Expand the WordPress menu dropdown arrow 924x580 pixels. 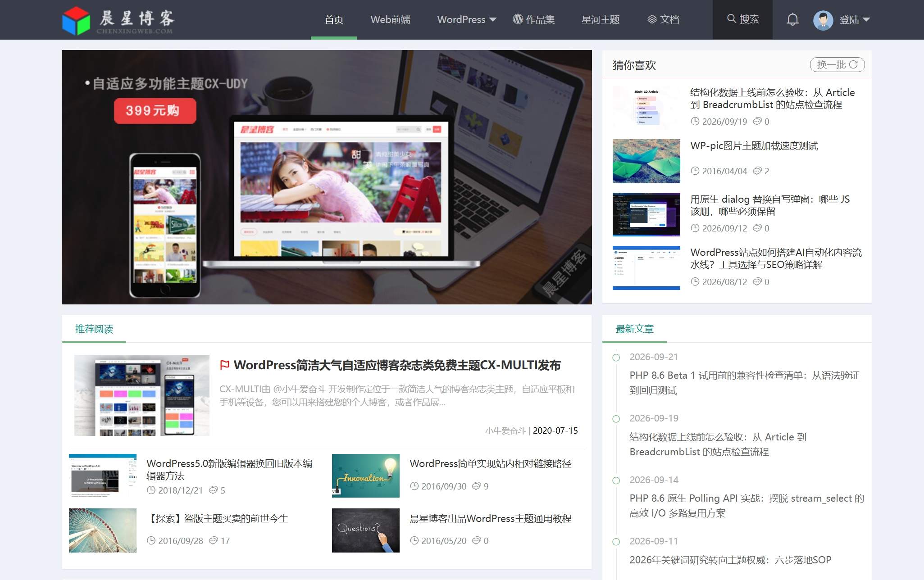click(x=493, y=20)
